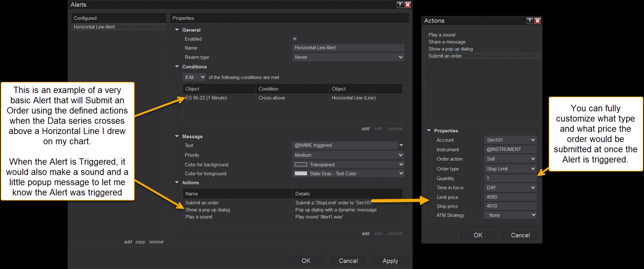Open the Order type Stop Limit dropdown
This screenshot has width=644, height=269.
510,169
